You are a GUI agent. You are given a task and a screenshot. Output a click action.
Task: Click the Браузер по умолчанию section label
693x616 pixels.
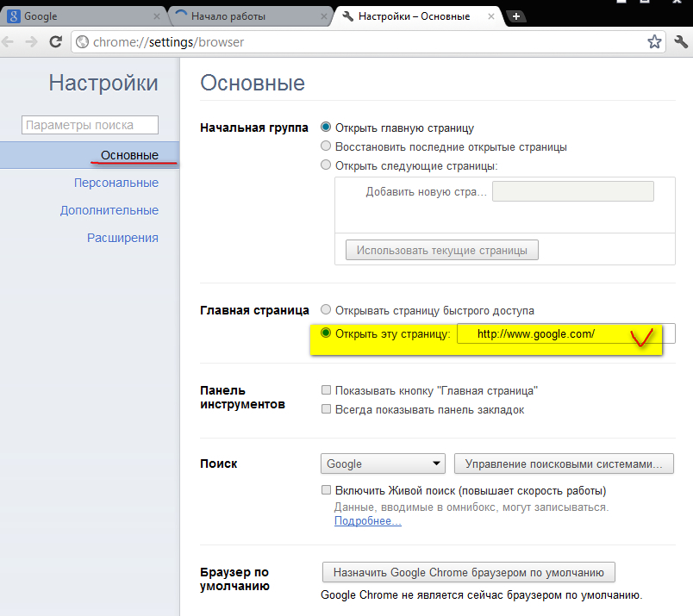tap(234, 579)
